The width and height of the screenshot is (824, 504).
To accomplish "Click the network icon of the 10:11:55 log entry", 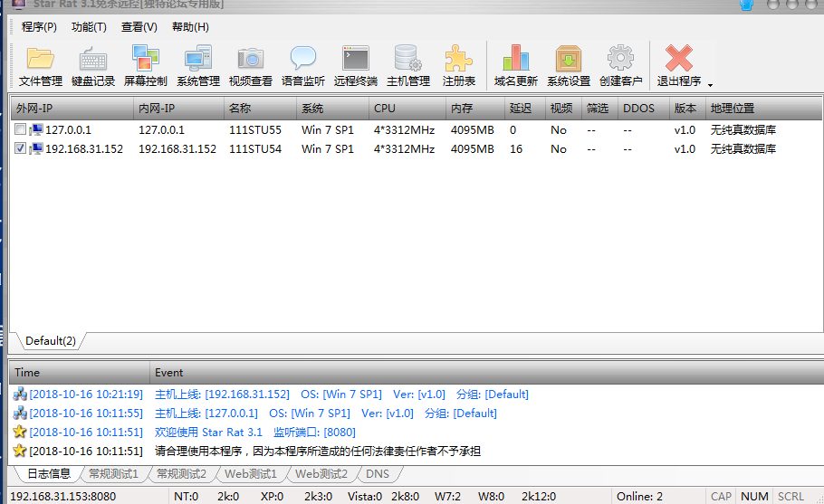I will pyautogui.click(x=20, y=414).
